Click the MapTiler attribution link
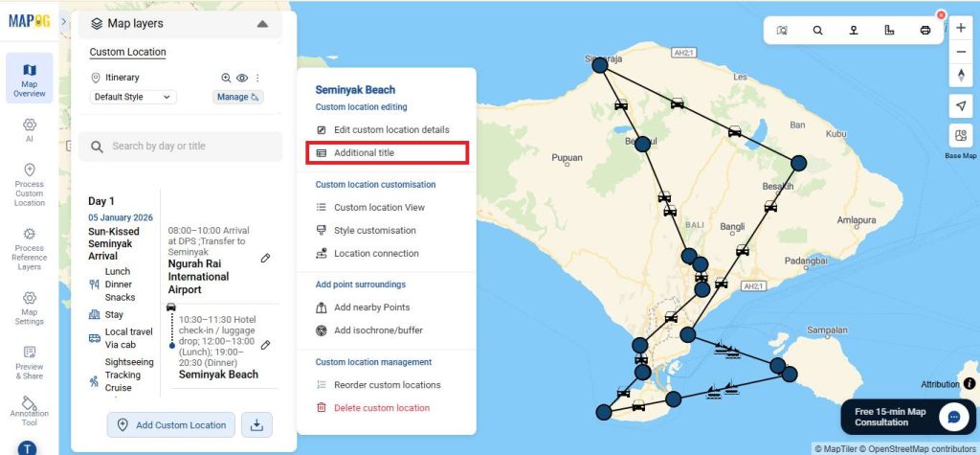 836,448
